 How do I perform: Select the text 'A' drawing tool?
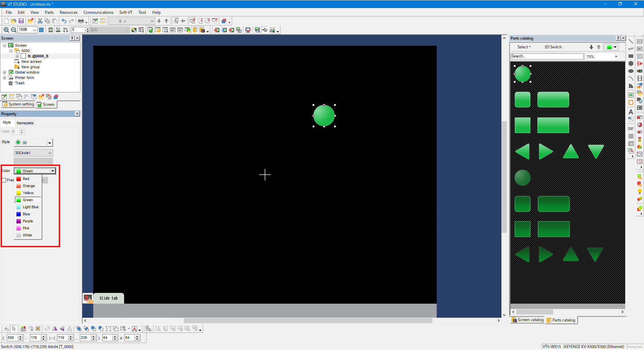click(631, 112)
